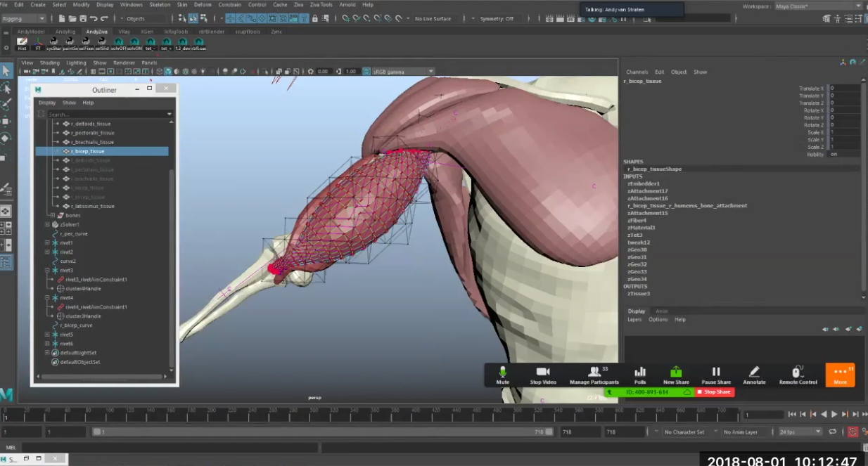Mute the microphone in the meeting controls
868x466 pixels.
[x=502, y=375]
